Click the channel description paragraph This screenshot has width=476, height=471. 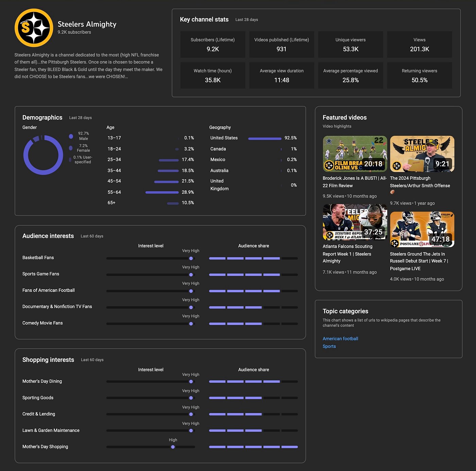pyautogui.click(x=88, y=66)
